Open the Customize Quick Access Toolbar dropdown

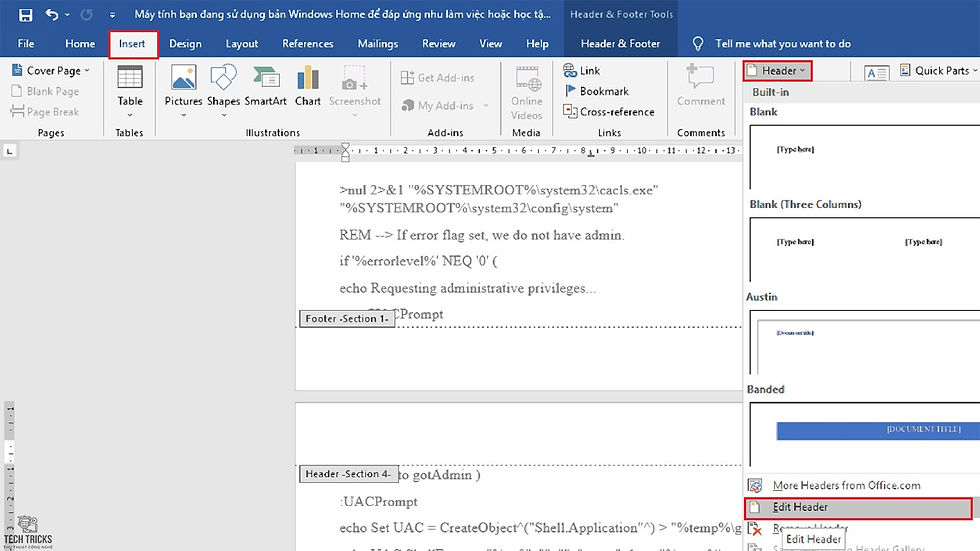(x=112, y=14)
